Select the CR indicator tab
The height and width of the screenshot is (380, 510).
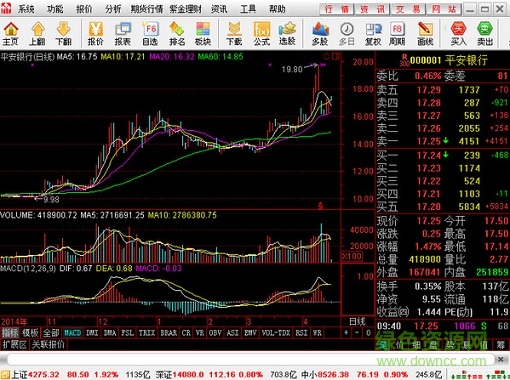point(186,333)
